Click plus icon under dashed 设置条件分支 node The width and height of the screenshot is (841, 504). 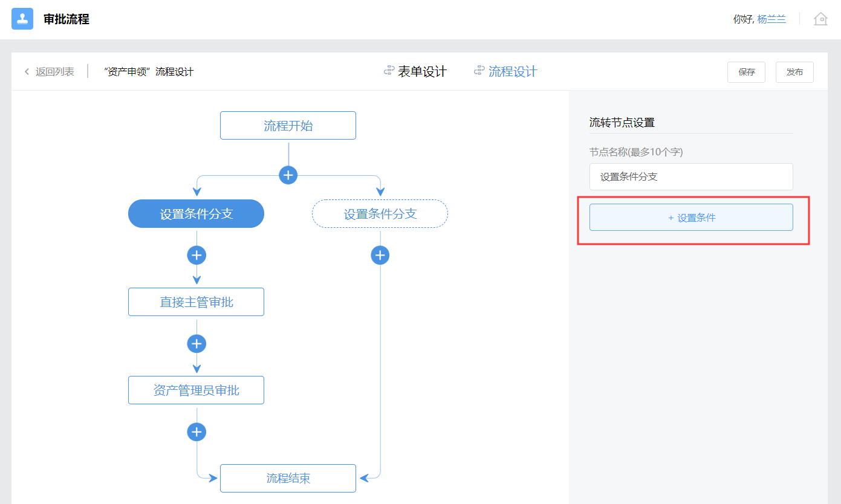tap(380, 256)
